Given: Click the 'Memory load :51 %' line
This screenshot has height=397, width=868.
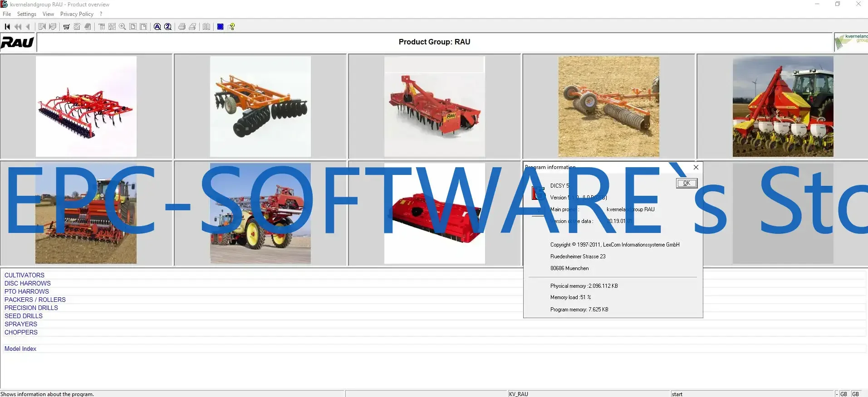Looking at the screenshot, I should pyautogui.click(x=571, y=297).
